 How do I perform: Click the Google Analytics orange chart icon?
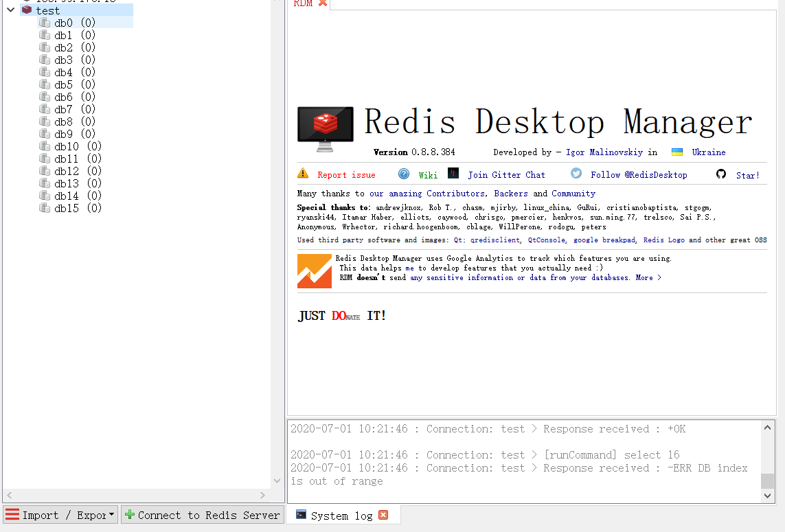pyautogui.click(x=315, y=271)
